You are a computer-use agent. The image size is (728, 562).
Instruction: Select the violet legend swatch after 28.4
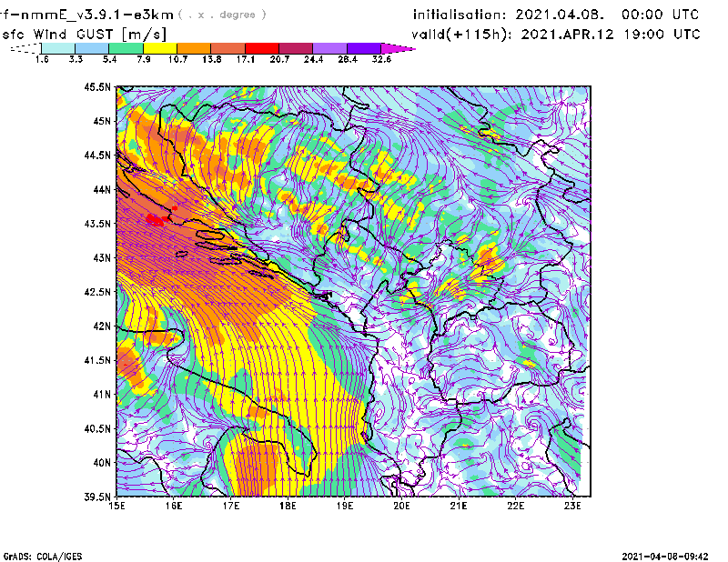(363, 48)
